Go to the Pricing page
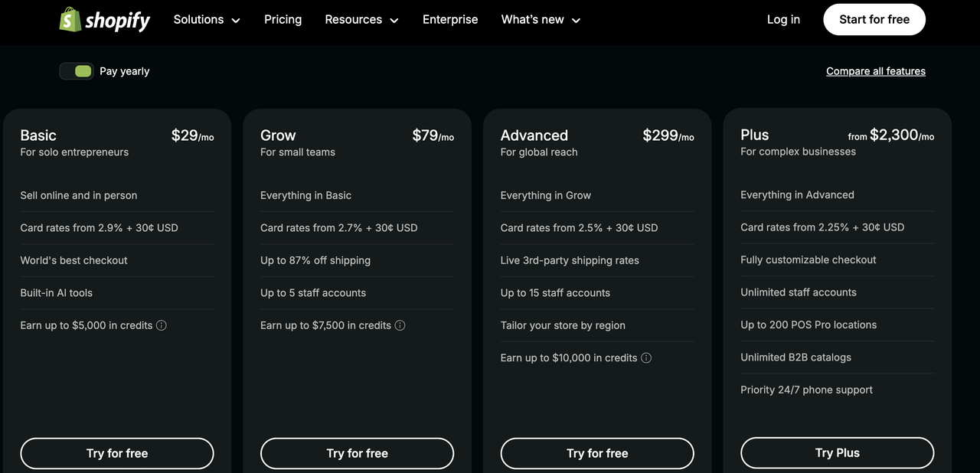The height and width of the screenshot is (473, 980). point(283,20)
